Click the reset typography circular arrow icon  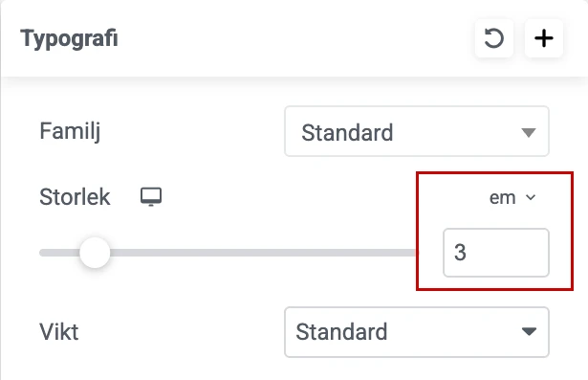pyautogui.click(x=494, y=38)
